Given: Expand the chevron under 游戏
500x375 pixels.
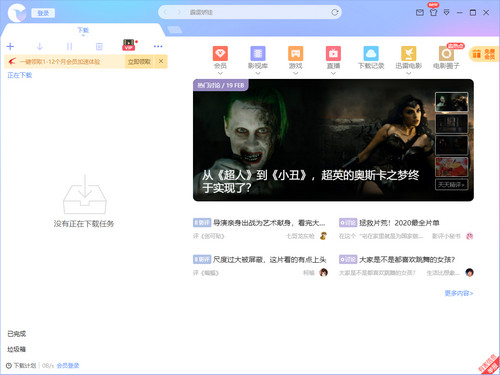Looking at the screenshot, I should click(x=296, y=73).
